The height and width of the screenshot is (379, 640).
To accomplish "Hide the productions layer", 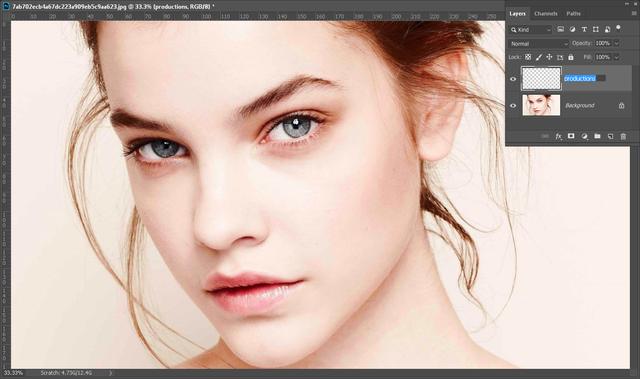I will (x=513, y=79).
